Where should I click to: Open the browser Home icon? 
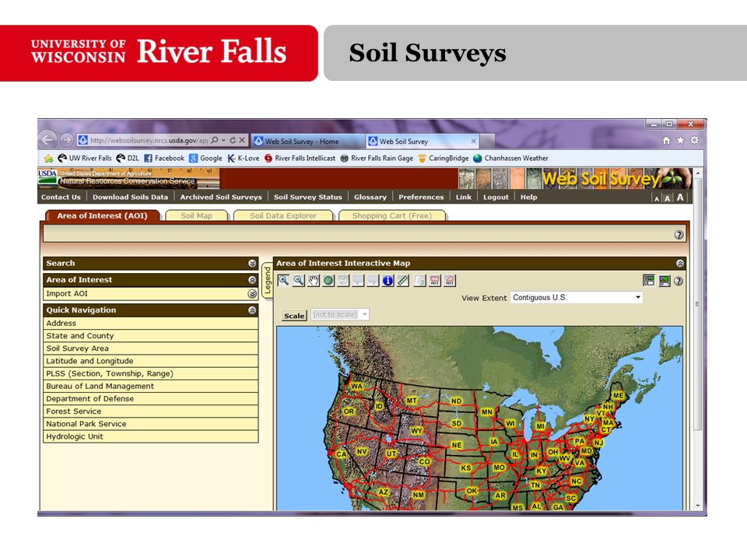click(666, 140)
